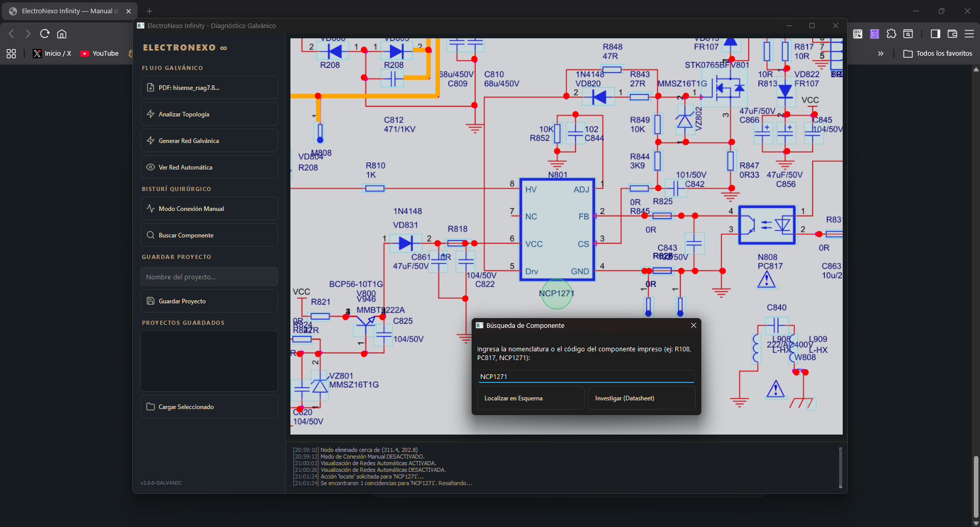Toggle the browser sidebar panel
The height and width of the screenshot is (527, 980).
936,34
